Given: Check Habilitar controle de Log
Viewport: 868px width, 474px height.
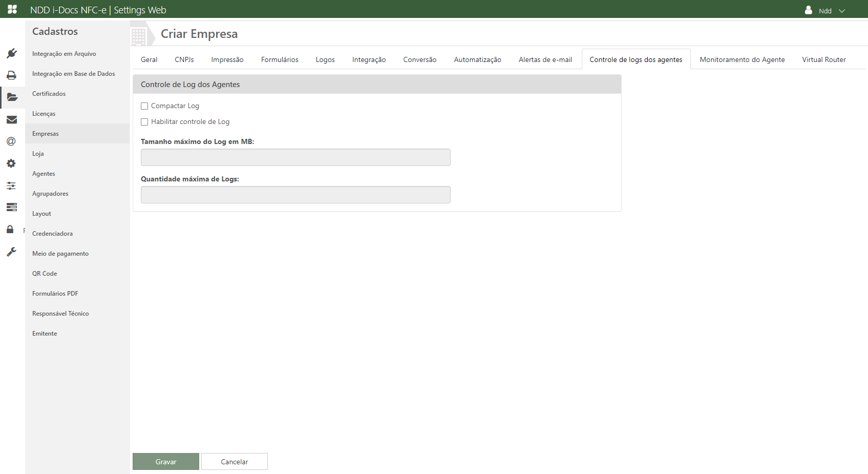Looking at the screenshot, I should tap(144, 122).
